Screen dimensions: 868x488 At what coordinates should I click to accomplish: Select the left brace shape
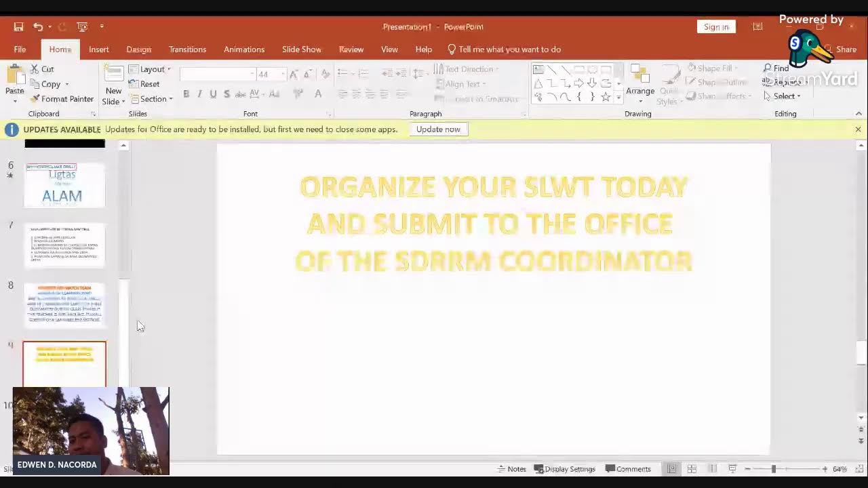(578, 97)
